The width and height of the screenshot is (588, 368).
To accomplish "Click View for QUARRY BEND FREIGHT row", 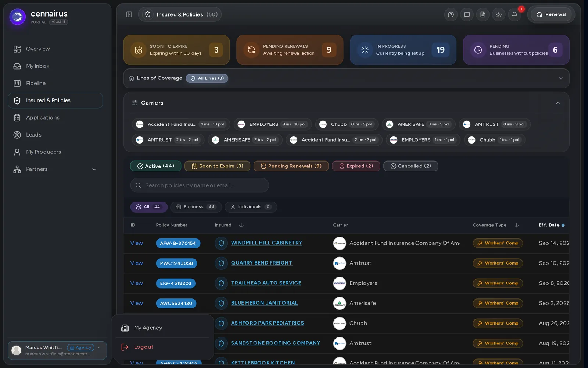I will (x=136, y=263).
